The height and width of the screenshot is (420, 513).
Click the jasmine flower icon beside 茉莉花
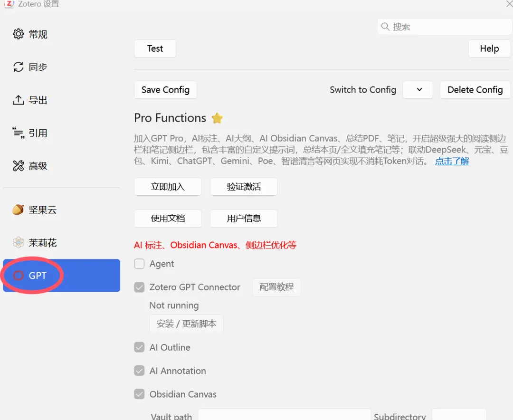point(19,243)
